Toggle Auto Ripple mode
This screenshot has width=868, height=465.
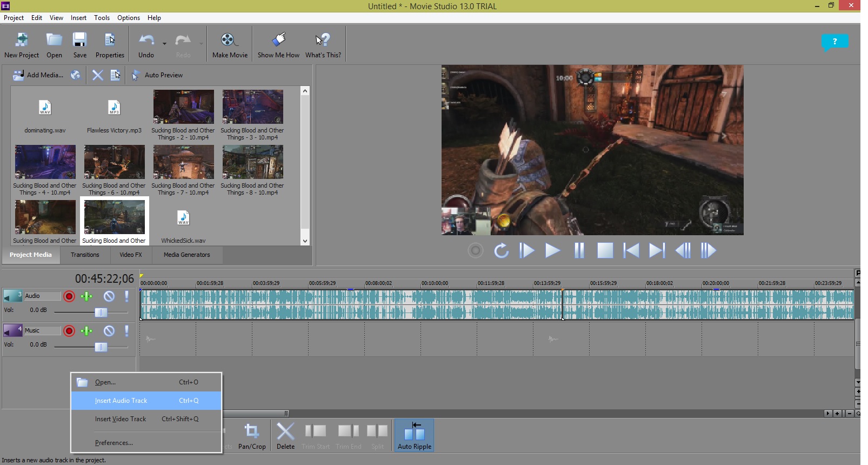pos(415,436)
